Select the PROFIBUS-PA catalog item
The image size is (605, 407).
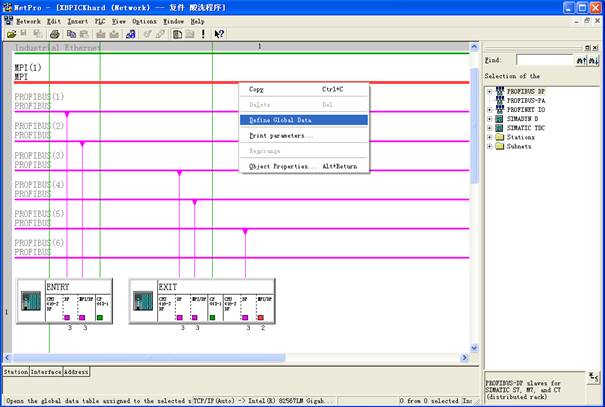526,100
